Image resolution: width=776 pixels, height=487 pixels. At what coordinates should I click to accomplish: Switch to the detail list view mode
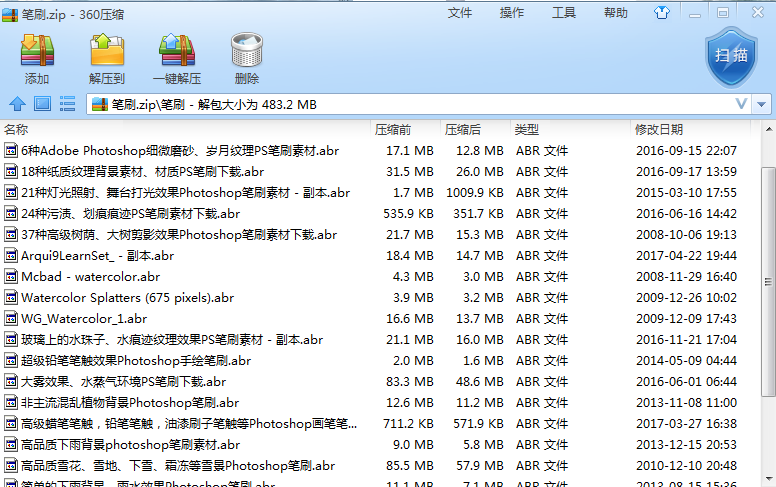point(68,104)
